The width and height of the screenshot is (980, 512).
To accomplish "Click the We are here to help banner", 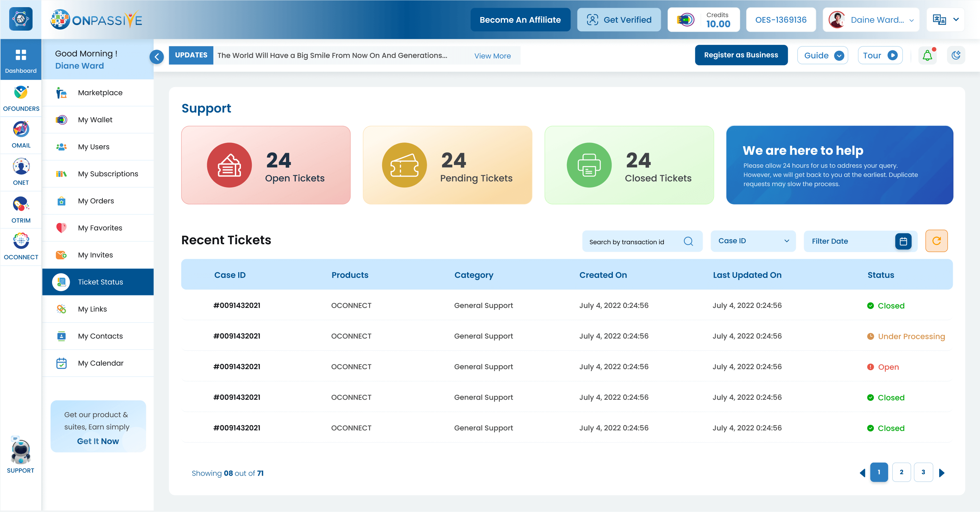I will click(839, 165).
